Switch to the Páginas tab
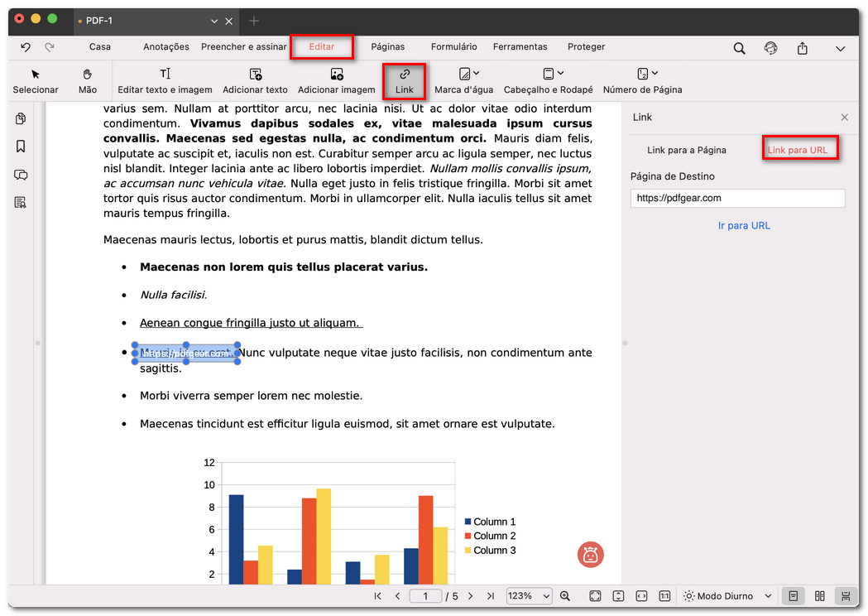This screenshot has height=616, width=868. pyautogui.click(x=387, y=47)
